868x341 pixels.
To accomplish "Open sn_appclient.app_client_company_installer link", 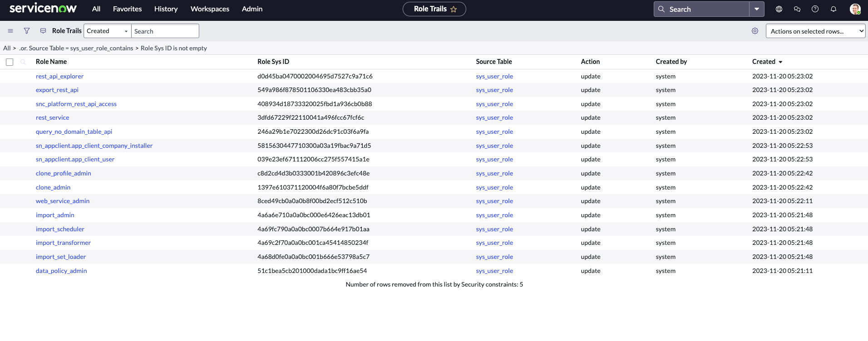I will tap(94, 146).
